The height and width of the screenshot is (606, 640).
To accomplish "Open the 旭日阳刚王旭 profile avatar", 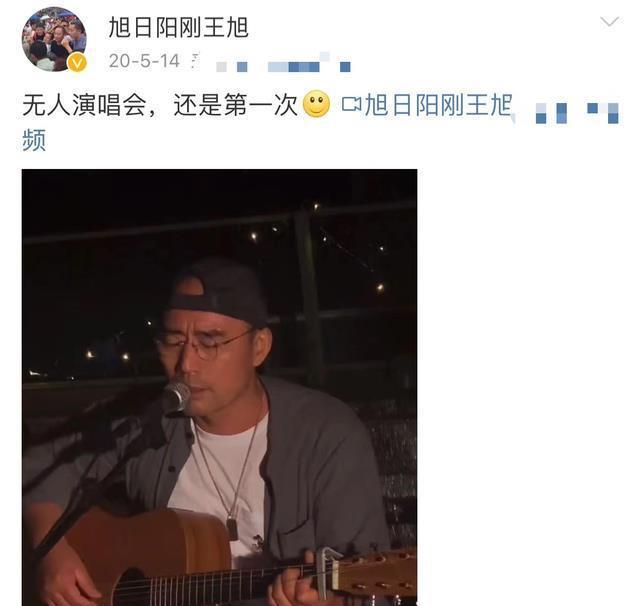I will click(x=54, y=39).
